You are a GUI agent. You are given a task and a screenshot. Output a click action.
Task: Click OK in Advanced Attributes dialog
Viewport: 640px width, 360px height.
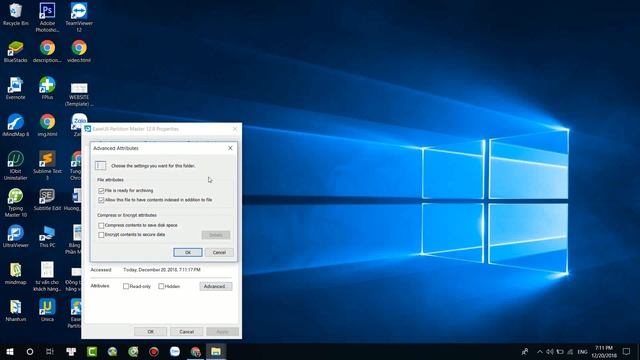[x=188, y=252]
